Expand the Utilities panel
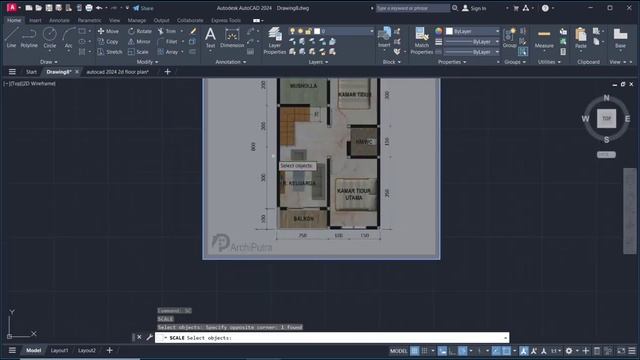 coord(549,62)
